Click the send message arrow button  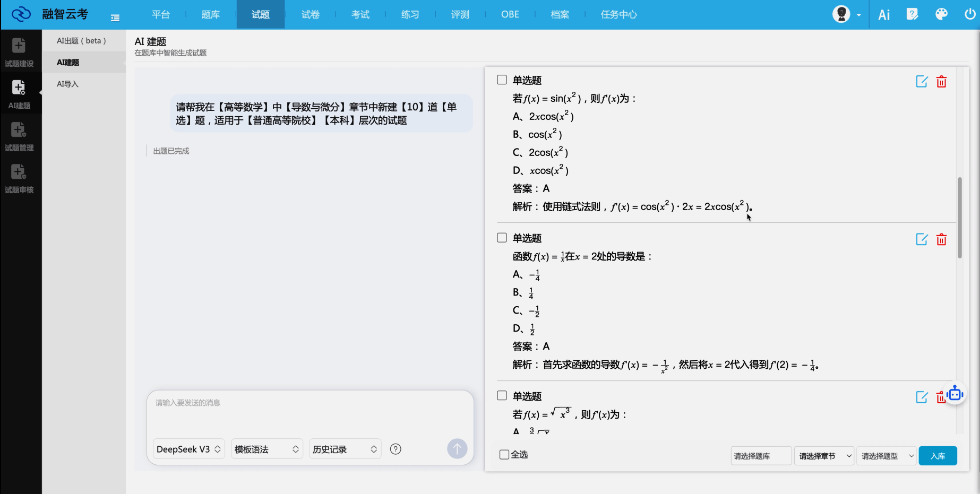pyautogui.click(x=457, y=449)
